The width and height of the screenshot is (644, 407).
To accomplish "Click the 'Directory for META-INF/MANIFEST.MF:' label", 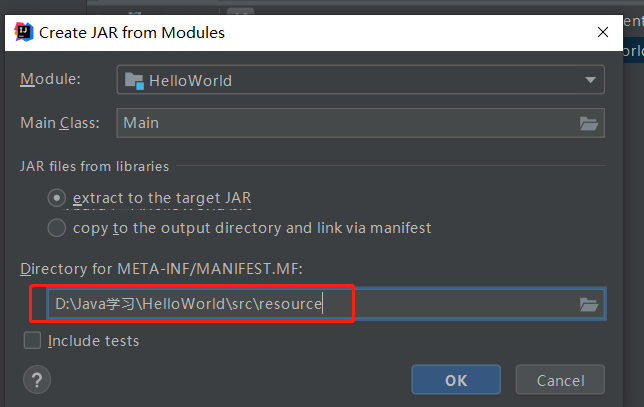I will (161, 269).
